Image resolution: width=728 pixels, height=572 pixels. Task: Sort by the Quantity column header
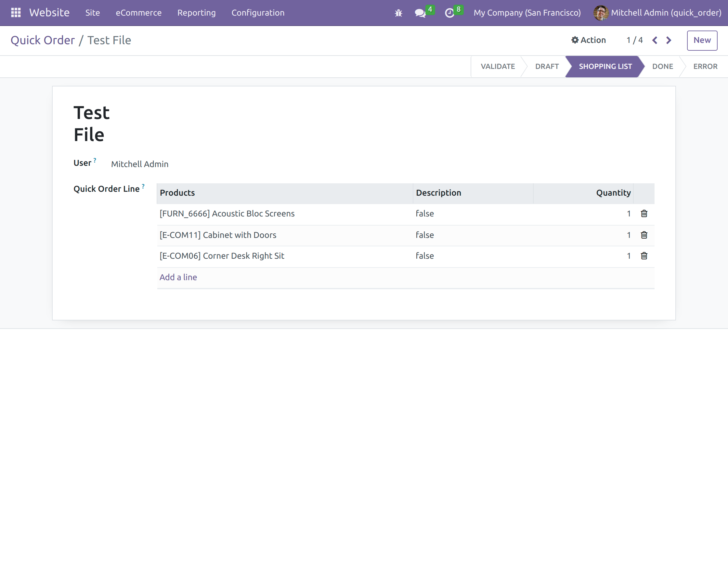point(613,193)
